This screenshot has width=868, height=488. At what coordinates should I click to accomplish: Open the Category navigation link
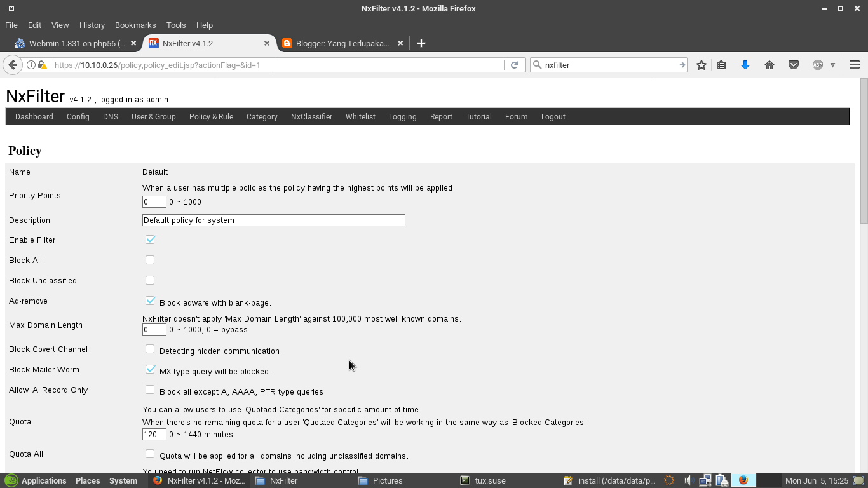[262, 117]
